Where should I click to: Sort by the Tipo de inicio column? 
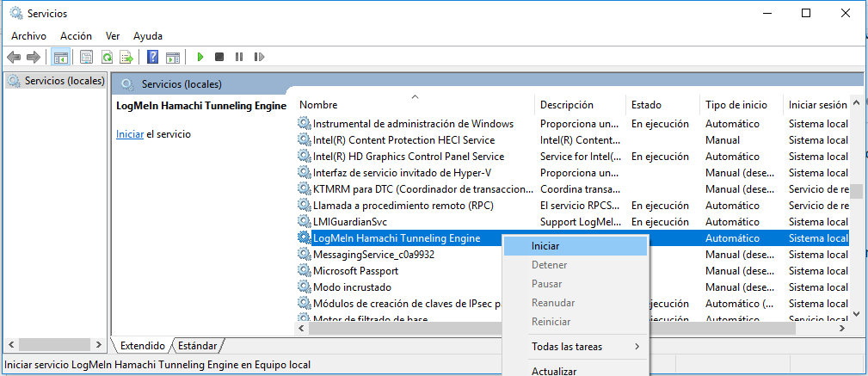(x=736, y=105)
